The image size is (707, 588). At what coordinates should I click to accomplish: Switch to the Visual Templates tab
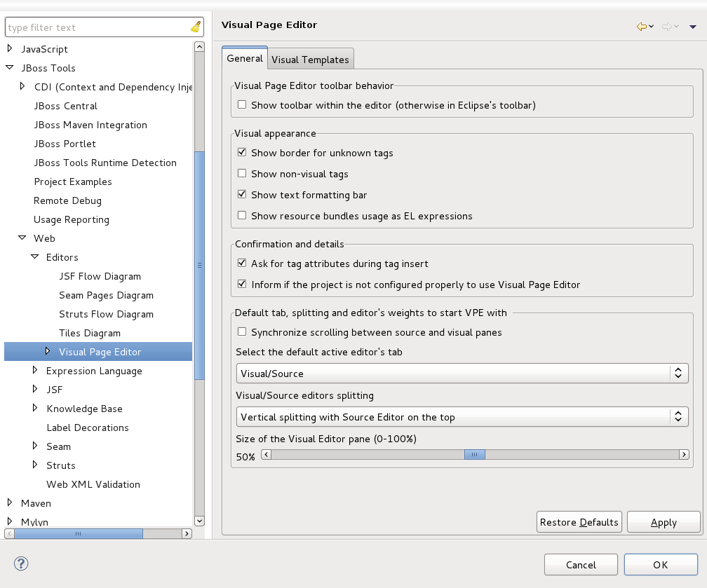(x=310, y=60)
